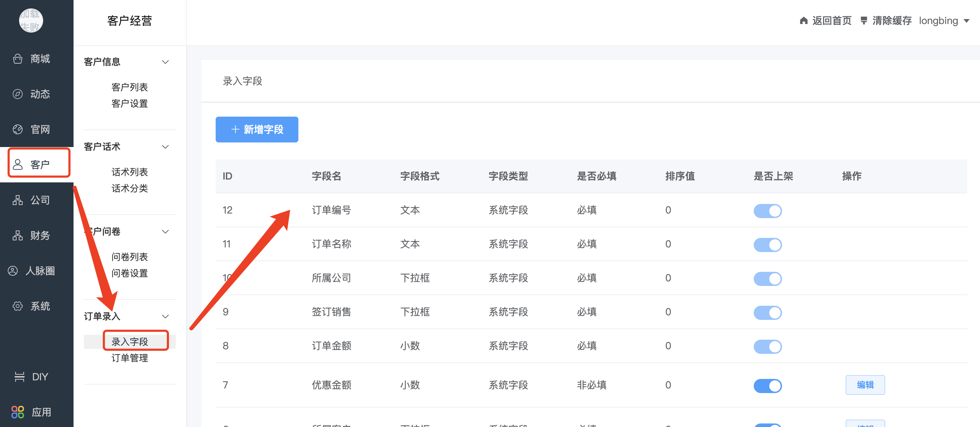The width and height of the screenshot is (980, 427).
Task: Collapse the 客户话术 section chevron
Action: click(165, 147)
